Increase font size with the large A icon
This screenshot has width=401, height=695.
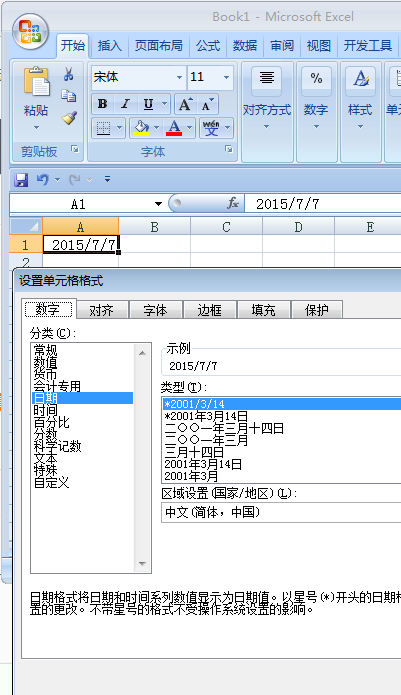coord(184,104)
